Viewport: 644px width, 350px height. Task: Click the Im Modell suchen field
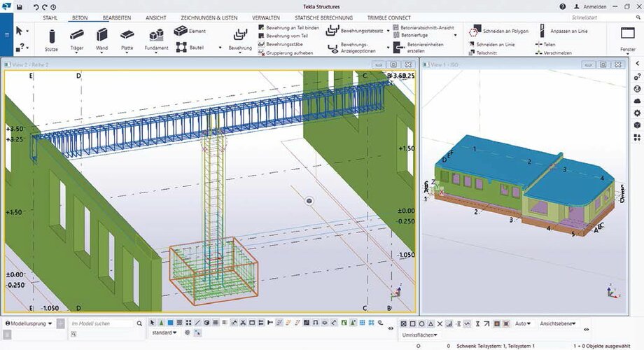(x=102, y=323)
